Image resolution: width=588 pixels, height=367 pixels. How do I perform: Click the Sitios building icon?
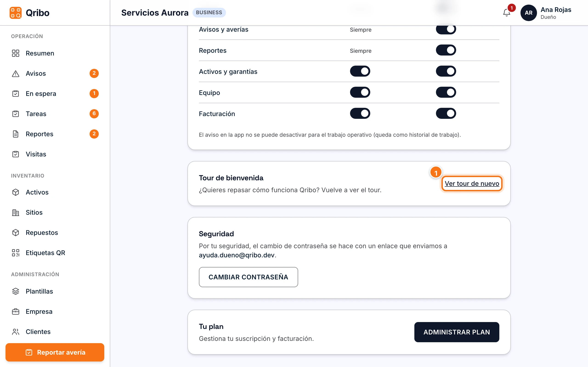click(16, 212)
